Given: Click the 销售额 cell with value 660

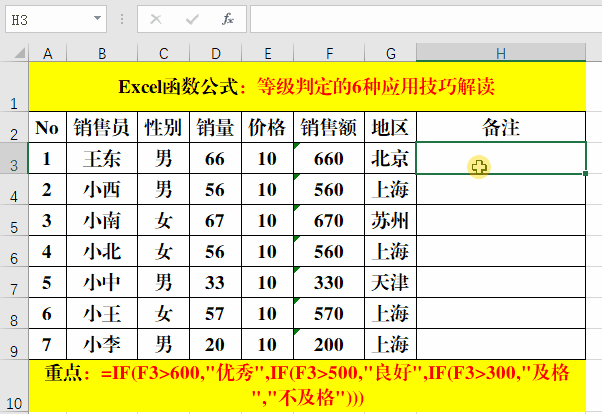Looking at the screenshot, I should pos(328,158).
